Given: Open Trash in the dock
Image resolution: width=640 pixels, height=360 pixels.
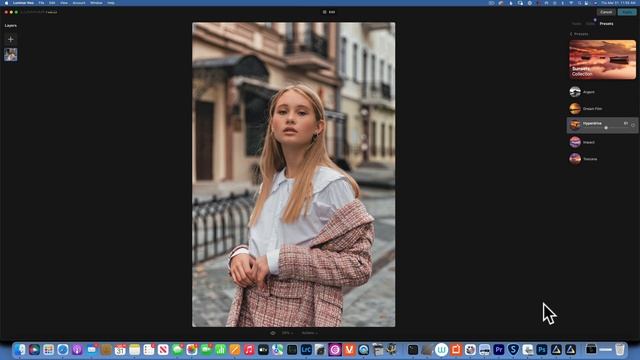Looking at the screenshot, I should (620, 350).
